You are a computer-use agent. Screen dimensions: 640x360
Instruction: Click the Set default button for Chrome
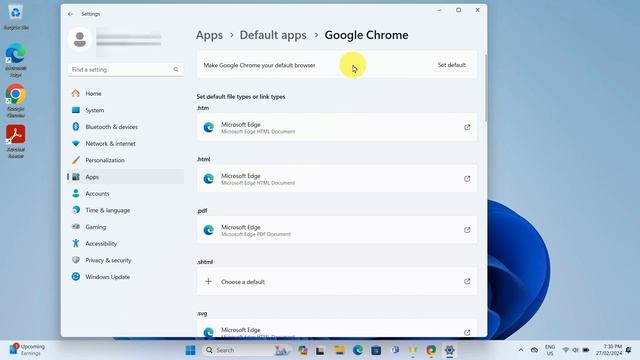[451, 65]
